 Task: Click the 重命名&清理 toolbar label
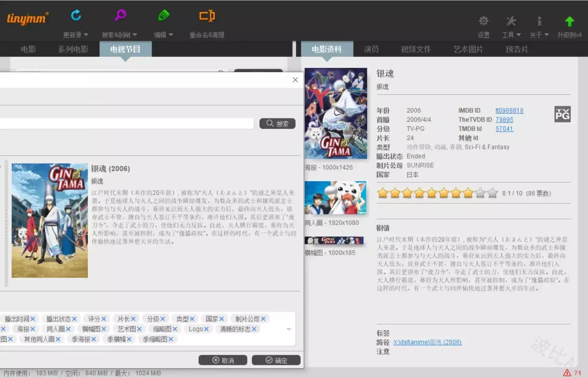[207, 35]
